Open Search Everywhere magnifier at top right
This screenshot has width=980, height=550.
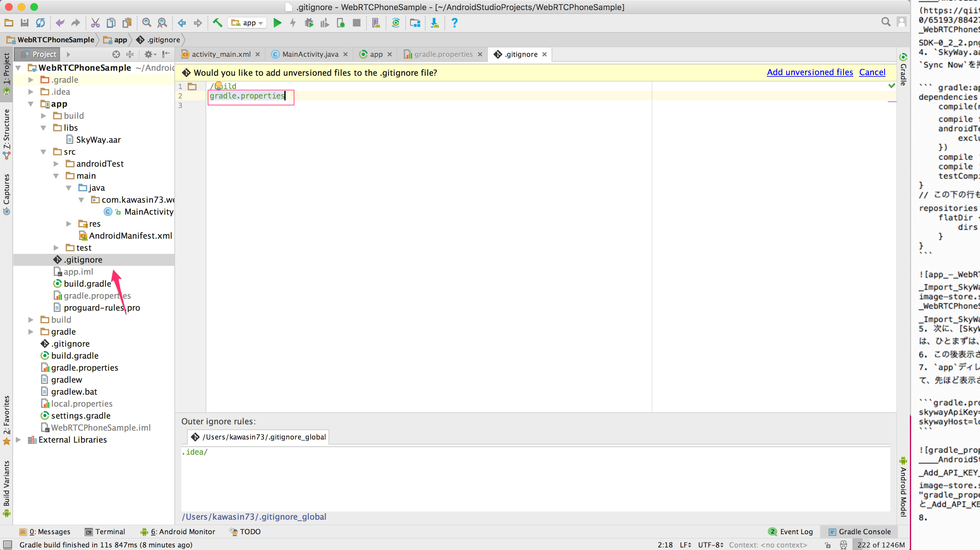(x=886, y=22)
